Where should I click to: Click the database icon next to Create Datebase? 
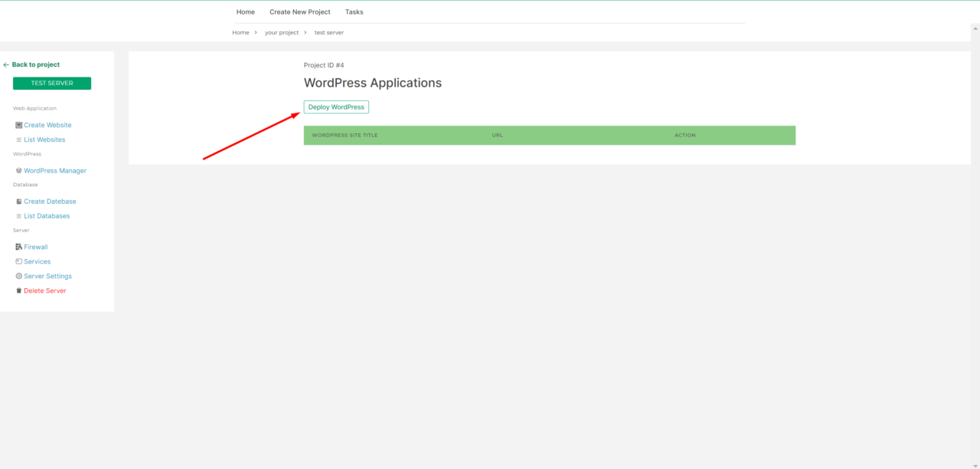(18, 201)
